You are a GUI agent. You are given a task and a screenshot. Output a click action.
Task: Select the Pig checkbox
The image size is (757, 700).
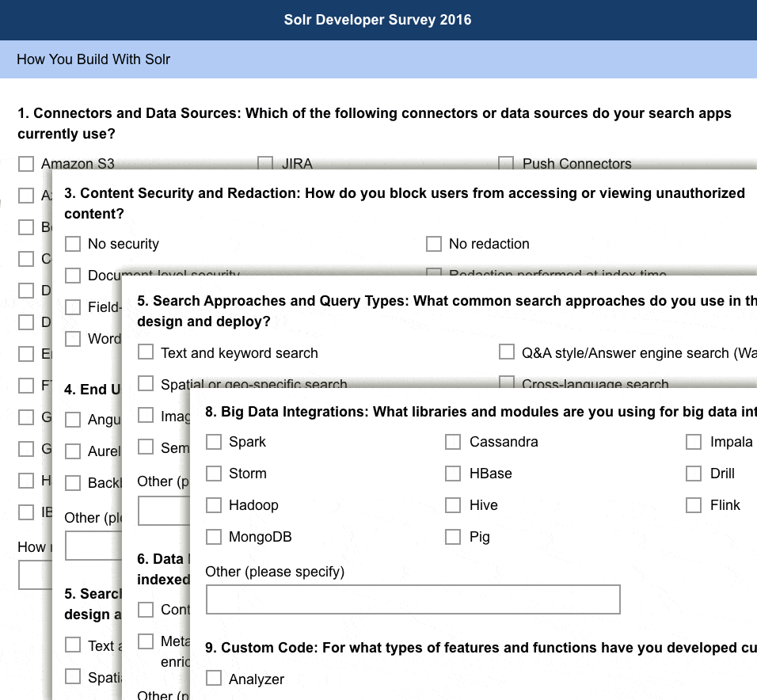click(453, 537)
